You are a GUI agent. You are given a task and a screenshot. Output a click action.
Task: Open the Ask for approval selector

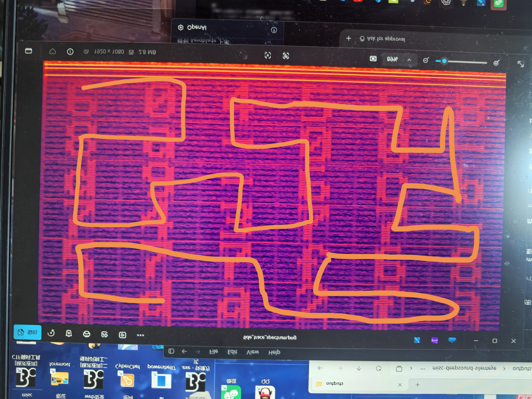(x=383, y=39)
